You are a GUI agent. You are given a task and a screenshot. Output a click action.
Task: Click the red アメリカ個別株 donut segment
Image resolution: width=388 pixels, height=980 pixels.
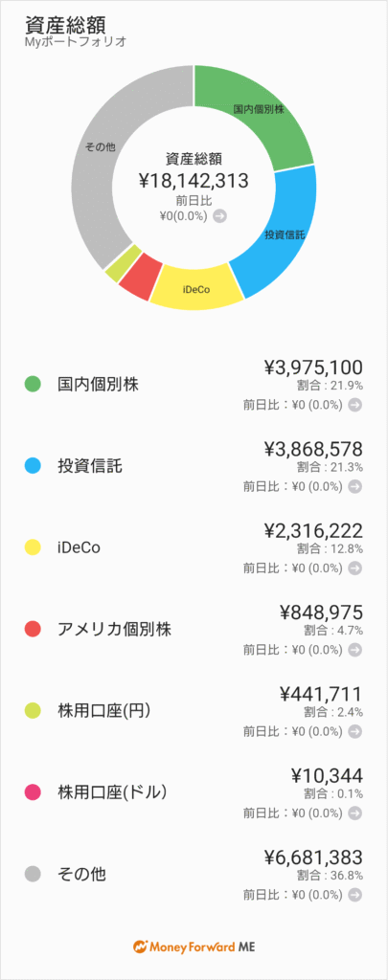point(140,277)
